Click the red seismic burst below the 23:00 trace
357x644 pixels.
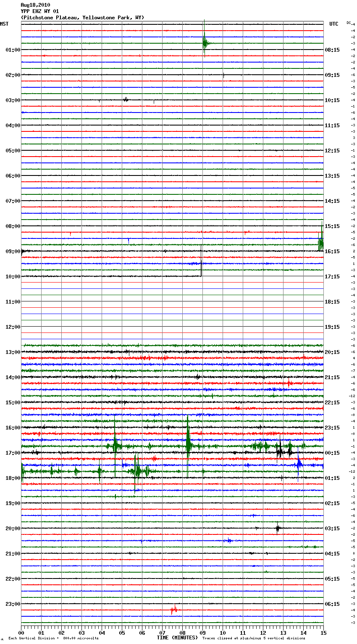[x=174, y=610]
